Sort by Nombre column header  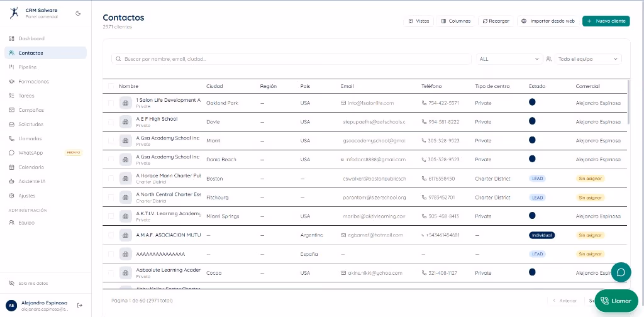(x=128, y=86)
